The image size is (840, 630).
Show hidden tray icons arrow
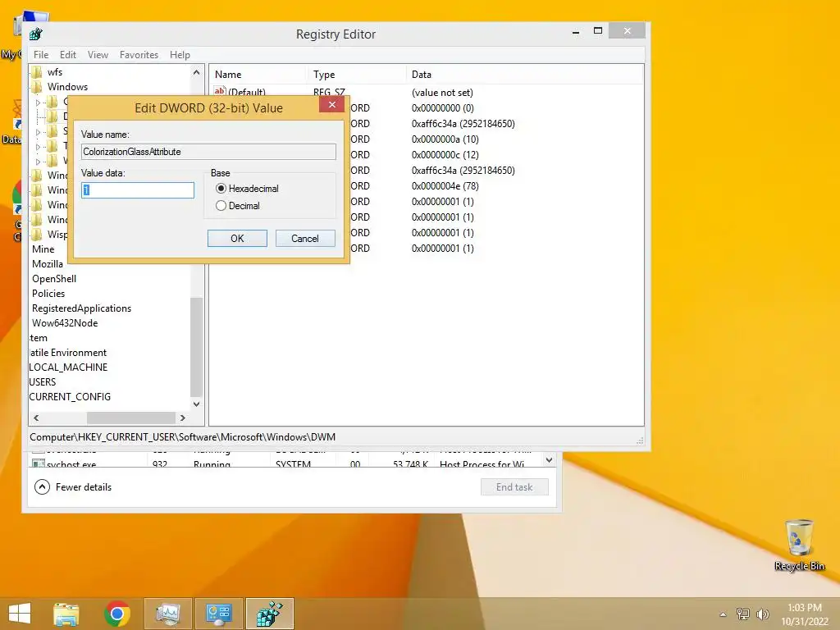[x=723, y=614]
